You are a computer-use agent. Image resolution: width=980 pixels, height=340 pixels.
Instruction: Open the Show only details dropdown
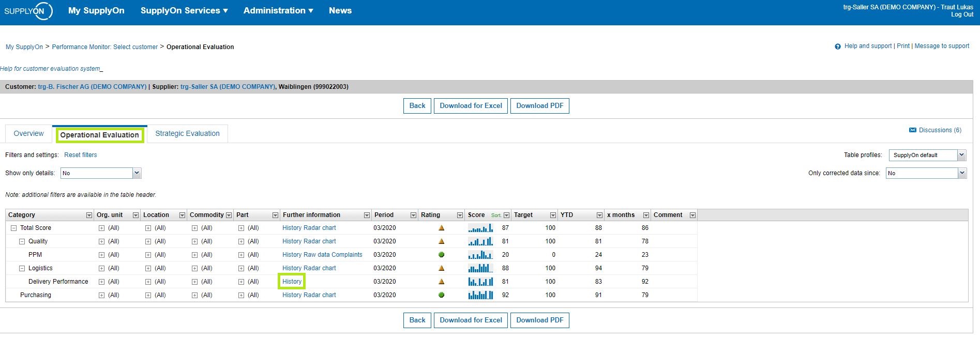click(101, 173)
